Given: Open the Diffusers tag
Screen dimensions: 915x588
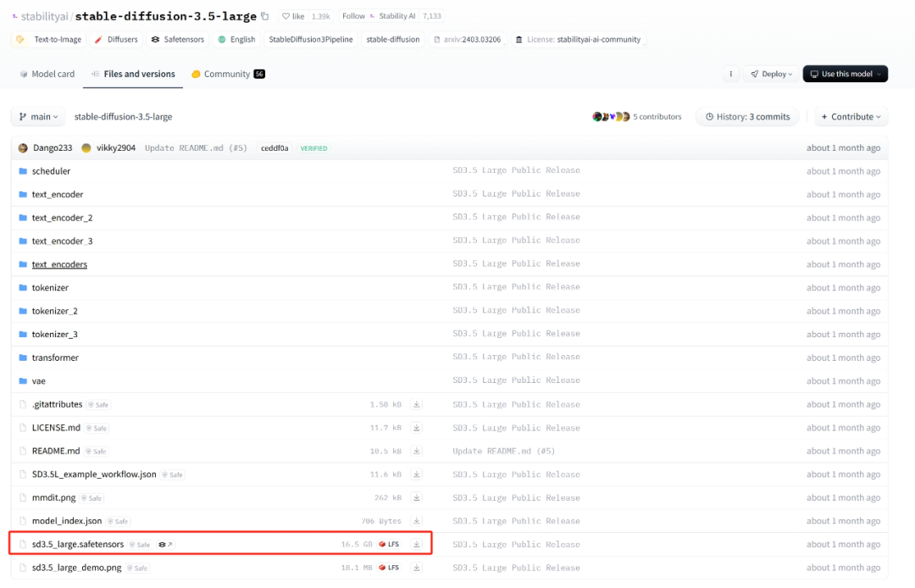Looking at the screenshot, I should pos(116,40).
